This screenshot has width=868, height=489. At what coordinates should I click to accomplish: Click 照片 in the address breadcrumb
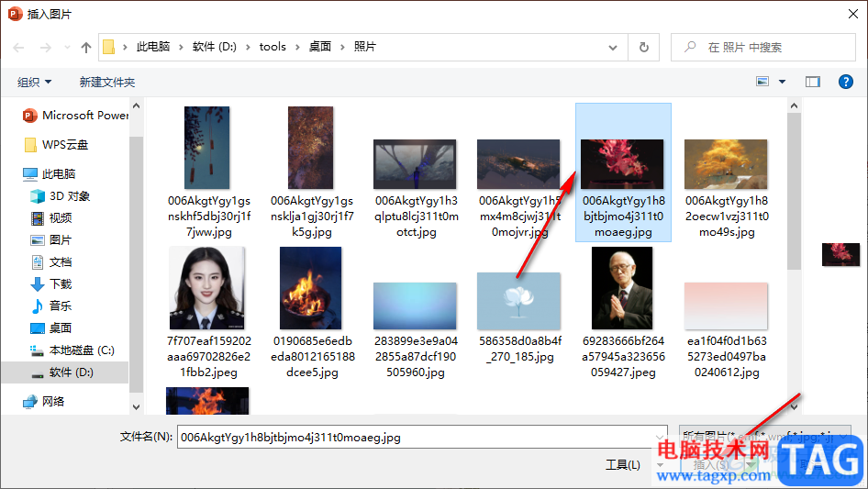pos(365,47)
